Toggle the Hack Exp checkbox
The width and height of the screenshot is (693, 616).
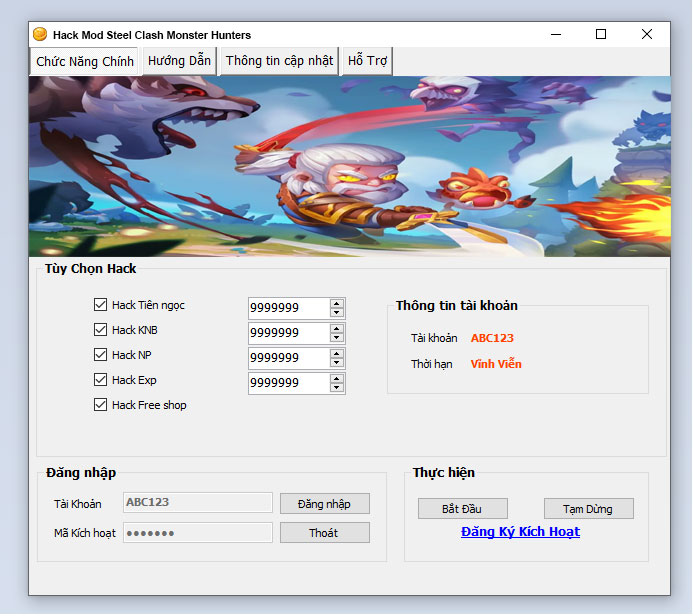(100, 380)
